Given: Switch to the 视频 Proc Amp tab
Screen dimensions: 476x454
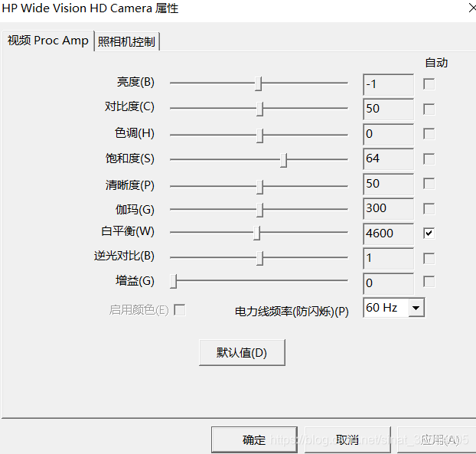Looking at the screenshot, I should pyautogui.click(x=48, y=41).
